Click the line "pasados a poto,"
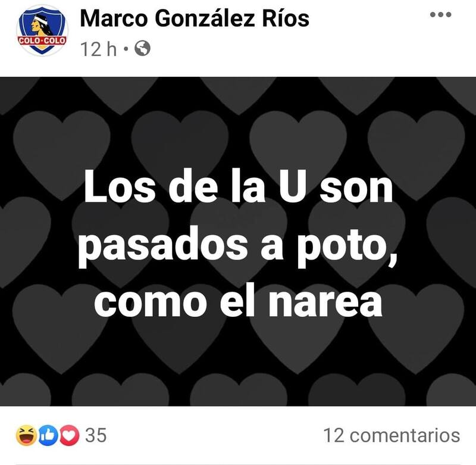 pos(238,246)
